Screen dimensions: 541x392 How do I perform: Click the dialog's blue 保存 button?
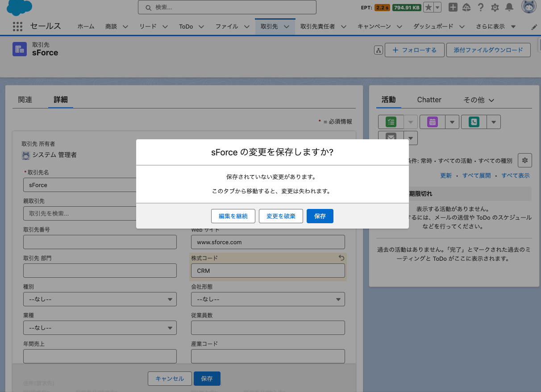coord(320,216)
